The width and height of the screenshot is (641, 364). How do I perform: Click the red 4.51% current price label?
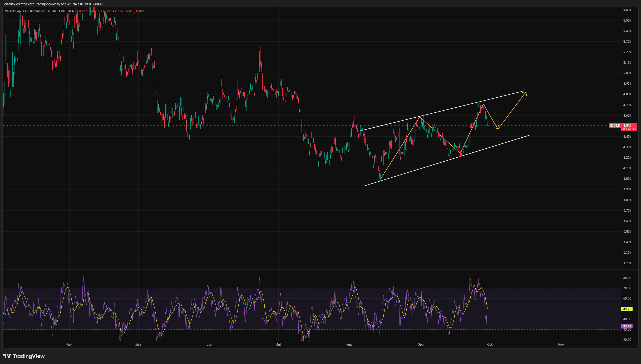click(x=627, y=126)
